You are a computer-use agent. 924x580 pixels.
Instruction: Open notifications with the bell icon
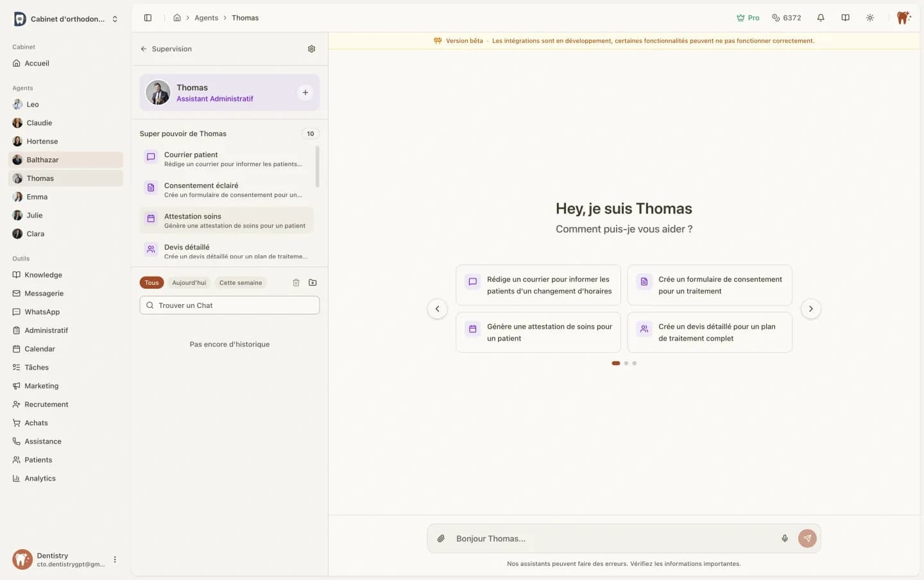click(x=821, y=17)
